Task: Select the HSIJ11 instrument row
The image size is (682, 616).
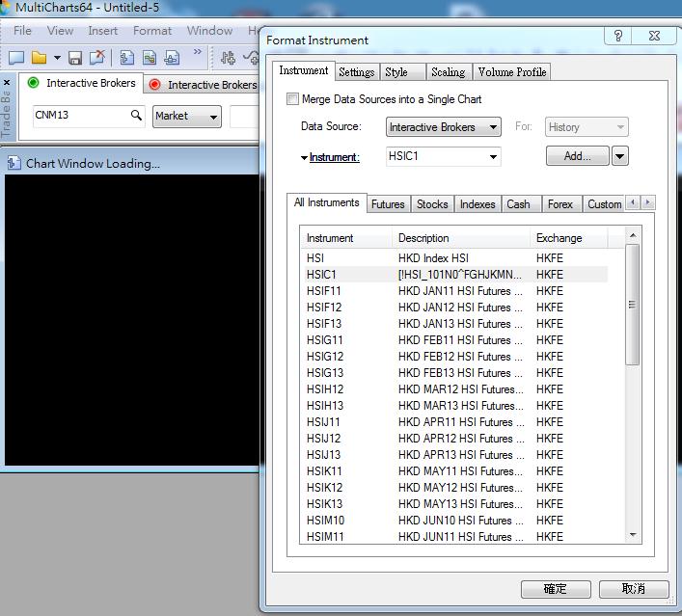Action: pos(454,422)
